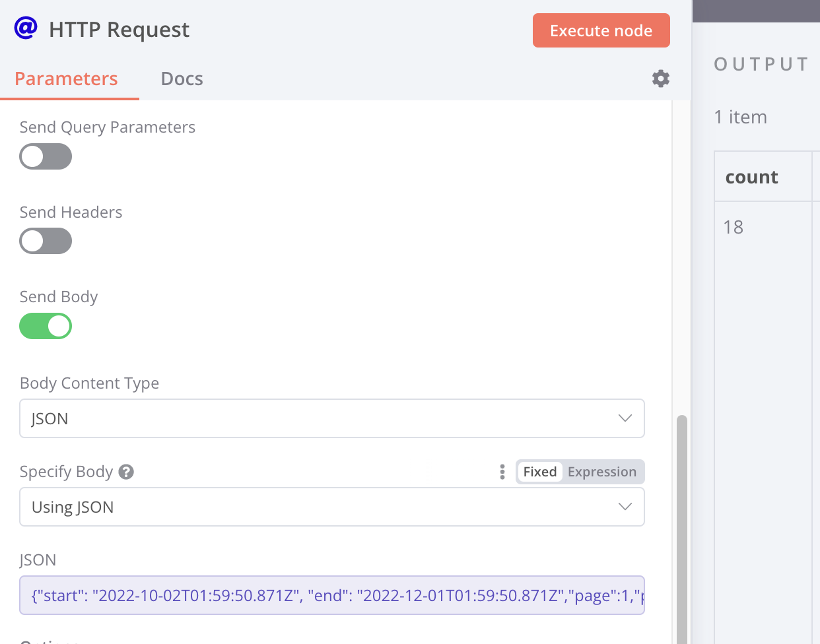This screenshot has width=820, height=644.
Task: Open node settings via gear icon
Action: coord(660,79)
